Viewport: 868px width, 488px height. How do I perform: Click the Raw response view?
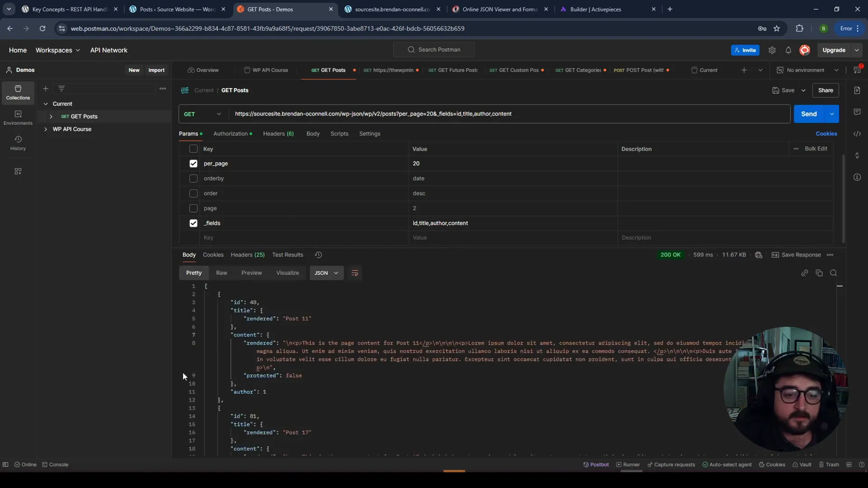(221, 272)
